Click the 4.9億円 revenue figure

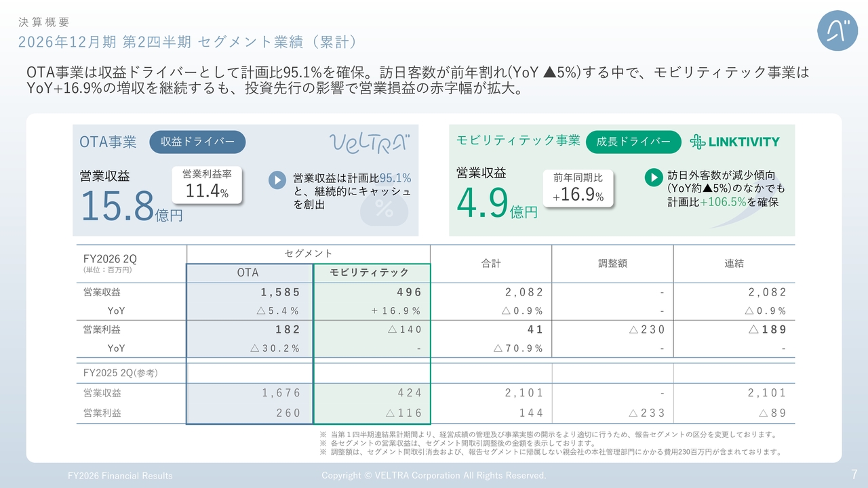[497, 203]
